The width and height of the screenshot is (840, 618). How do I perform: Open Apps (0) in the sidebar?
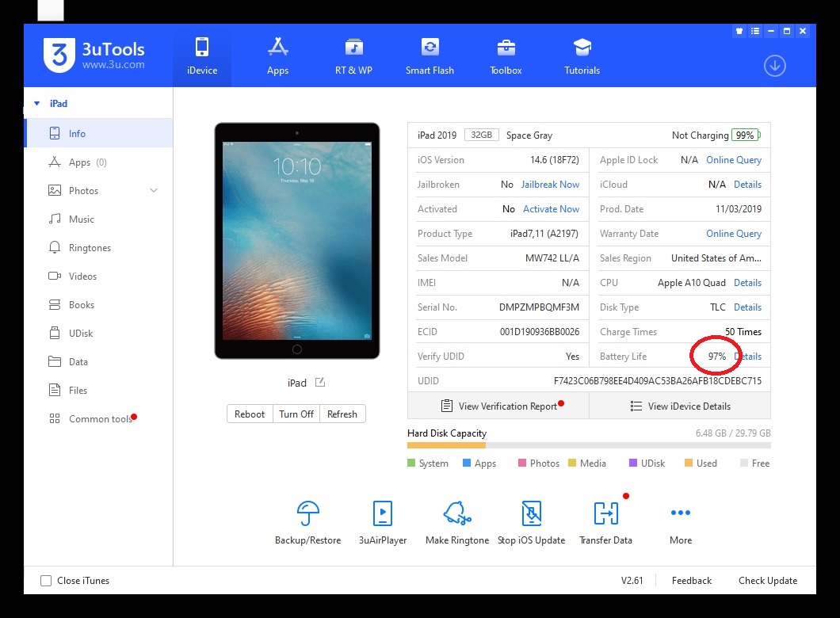pos(98,162)
